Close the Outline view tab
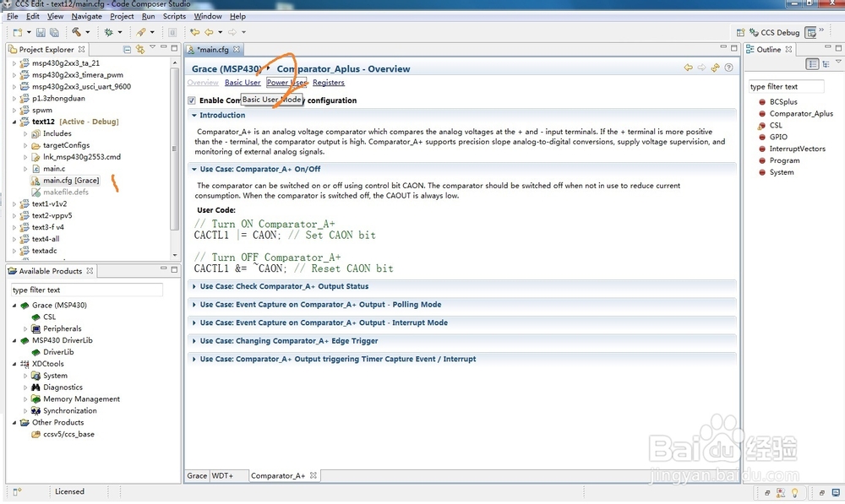Image resolution: width=845 pixels, height=504 pixels. pyautogui.click(x=788, y=50)
